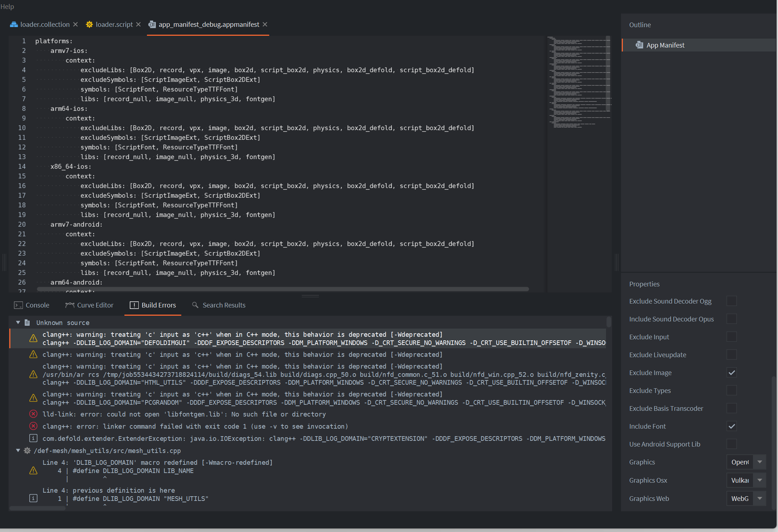Click the Build Errors horizontal scrollbar
This screenshot has width=778, height=532.
point(38,508)
